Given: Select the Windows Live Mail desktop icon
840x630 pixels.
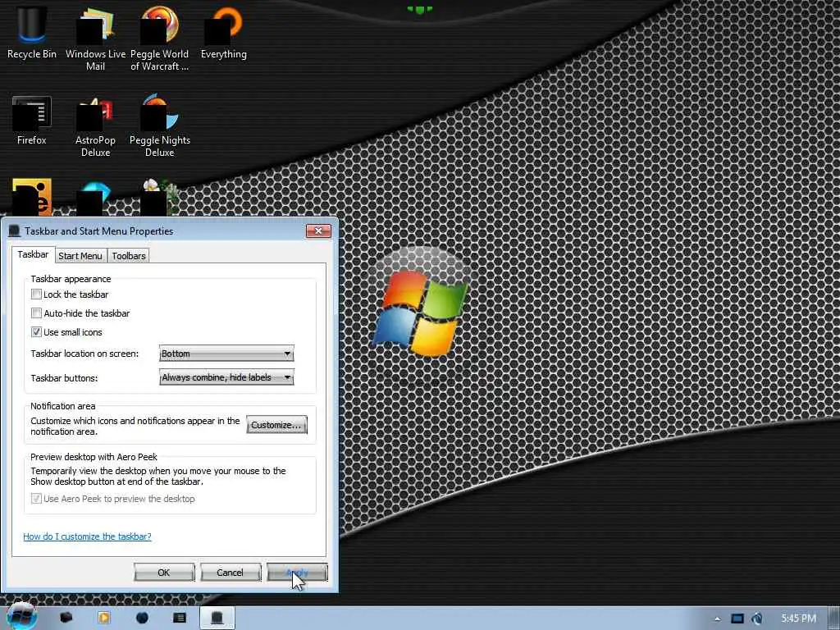Looking at the screenshot, I should (95, 39).
